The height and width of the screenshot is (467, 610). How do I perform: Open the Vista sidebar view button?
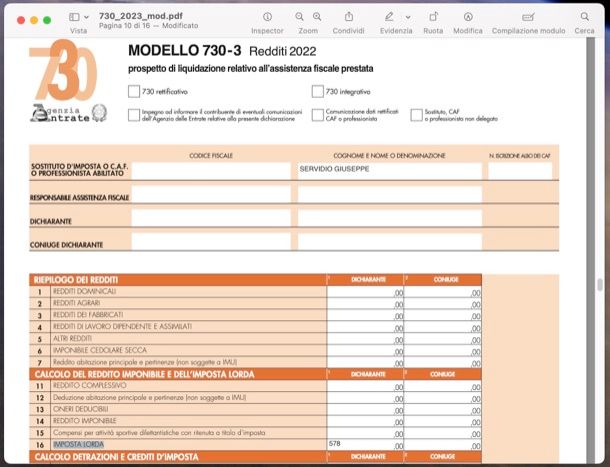tap(74, 17)
